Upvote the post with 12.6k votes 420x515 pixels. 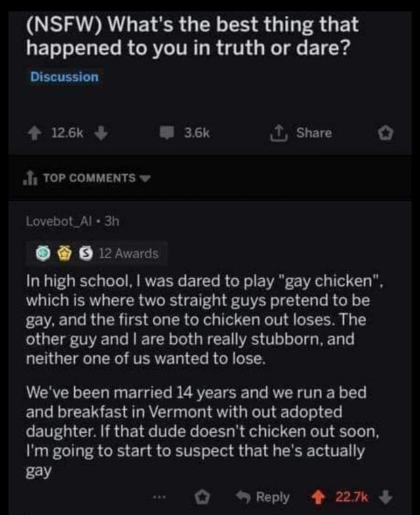click(39, 133)
